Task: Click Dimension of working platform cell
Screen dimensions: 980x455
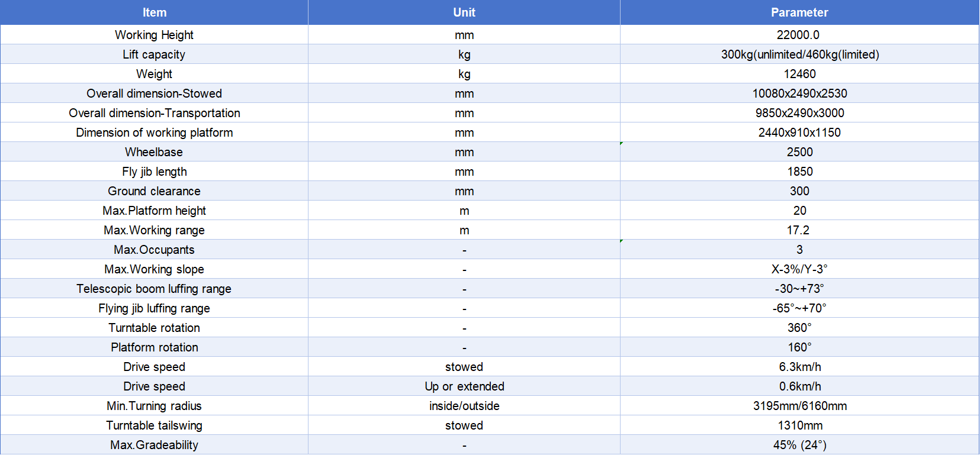Action: point(154,133)
